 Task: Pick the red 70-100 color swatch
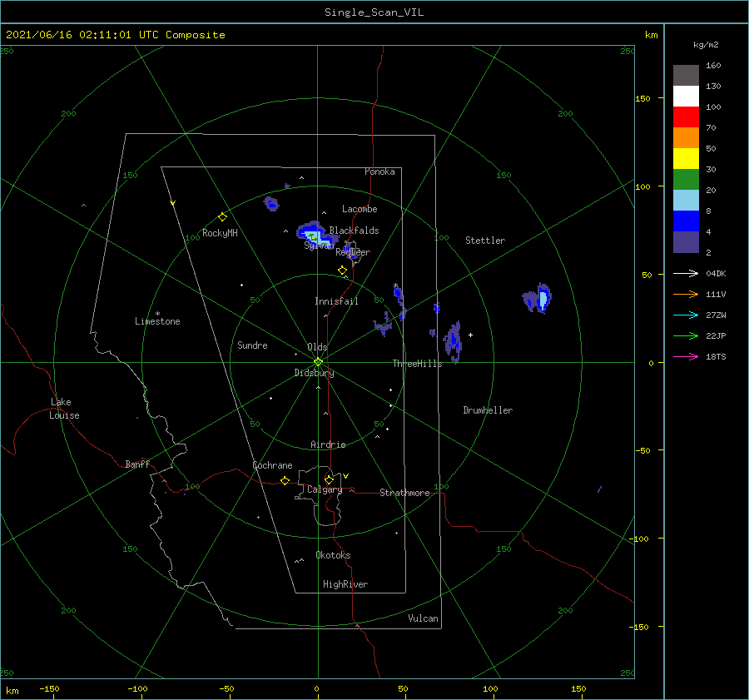[686, 117]
